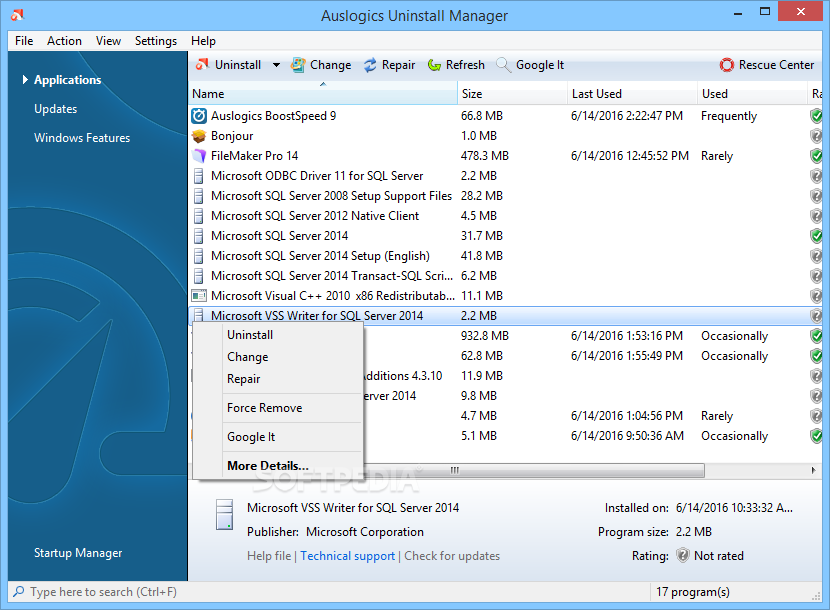Viewport: 830px width, 610px height.
Task: Sort by the Name column header
Action: click(x=323, y=94)
